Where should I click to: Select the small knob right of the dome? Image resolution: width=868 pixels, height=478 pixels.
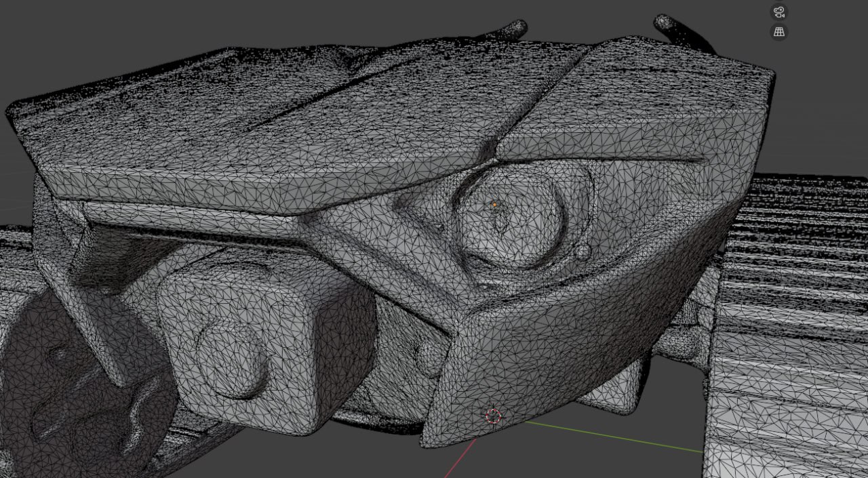583,252
